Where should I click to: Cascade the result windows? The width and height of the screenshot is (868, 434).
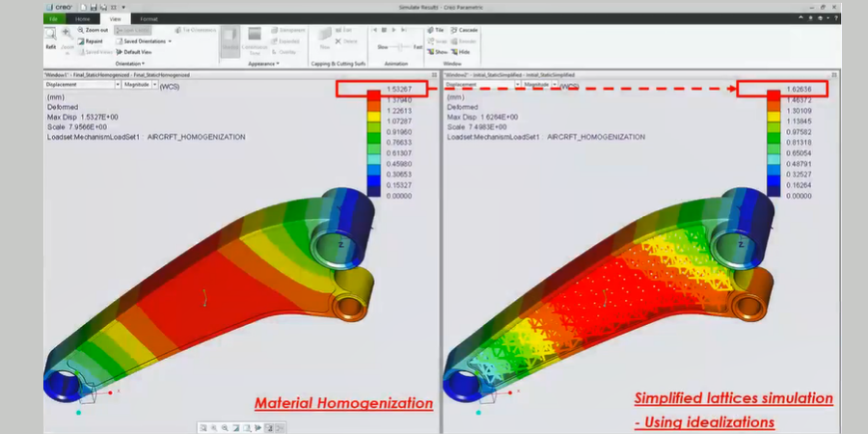click(464, 30)
